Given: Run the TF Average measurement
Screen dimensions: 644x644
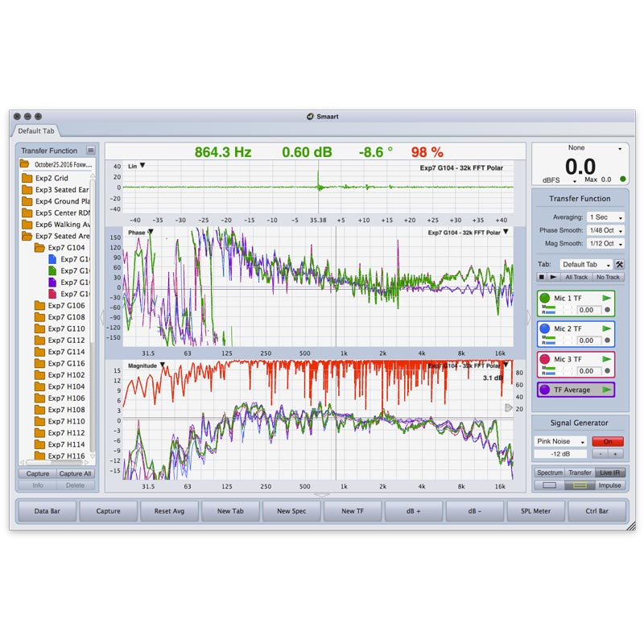Looking at the screenshot, I should (606, 390).
